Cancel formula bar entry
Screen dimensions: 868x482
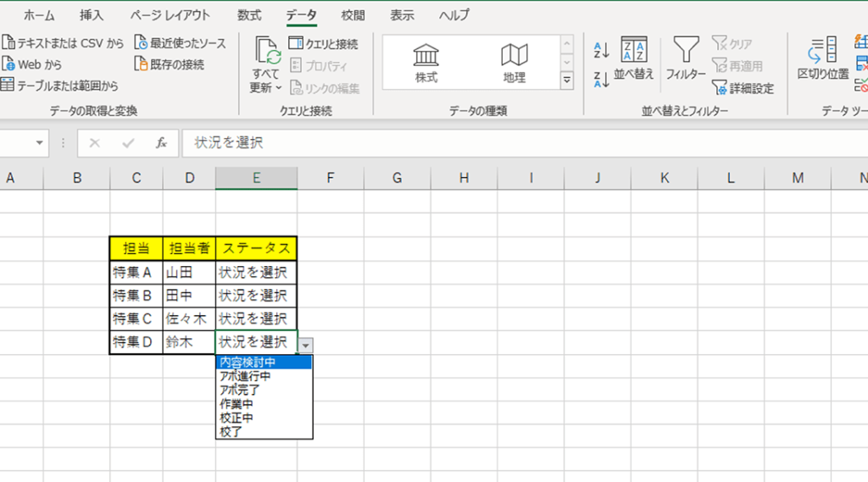[x=95, y=143]
